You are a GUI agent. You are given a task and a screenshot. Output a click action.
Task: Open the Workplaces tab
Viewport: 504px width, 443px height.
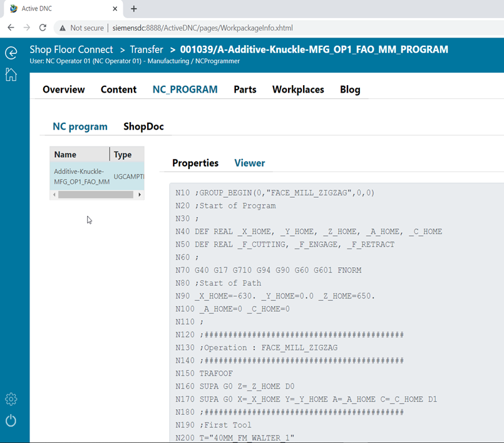point(298,89)
